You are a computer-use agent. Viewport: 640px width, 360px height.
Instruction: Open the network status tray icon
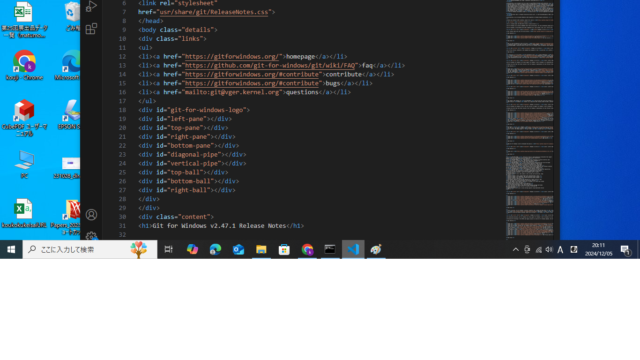click(x=538, y=249)
